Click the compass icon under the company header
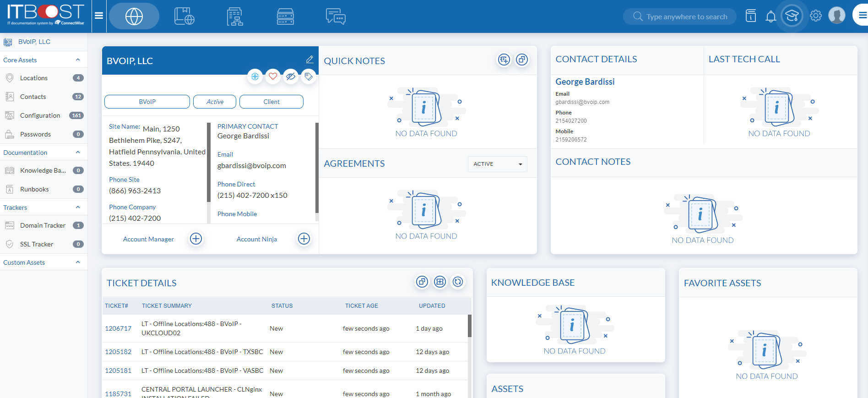Viewport: 868px width, 398px height. pyautogui.click(x=255, y=76)
